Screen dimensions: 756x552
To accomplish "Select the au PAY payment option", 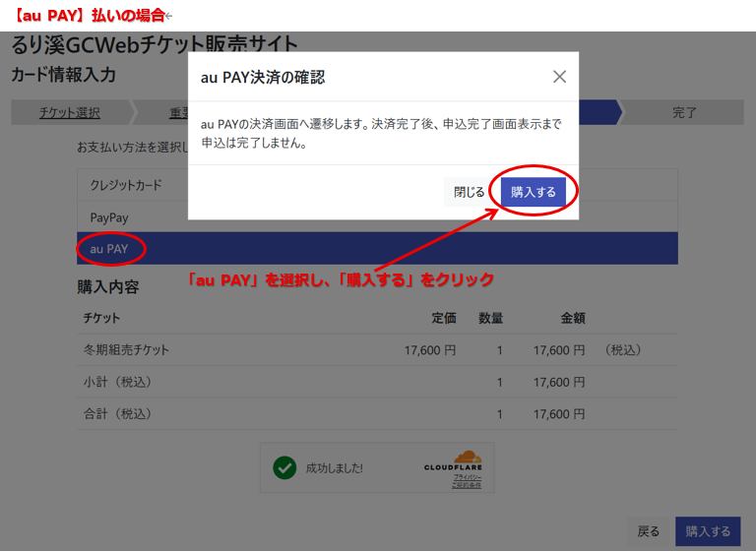I will coord(109,249).
